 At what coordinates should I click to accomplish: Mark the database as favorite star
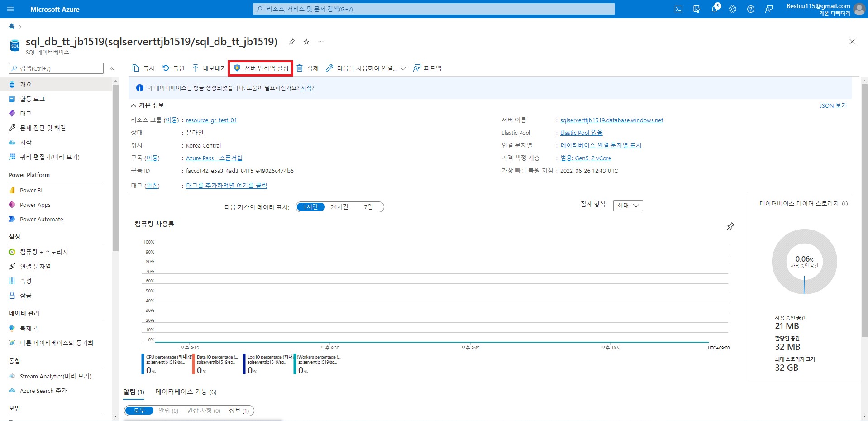pyautogui.click(x=306, y=42)
